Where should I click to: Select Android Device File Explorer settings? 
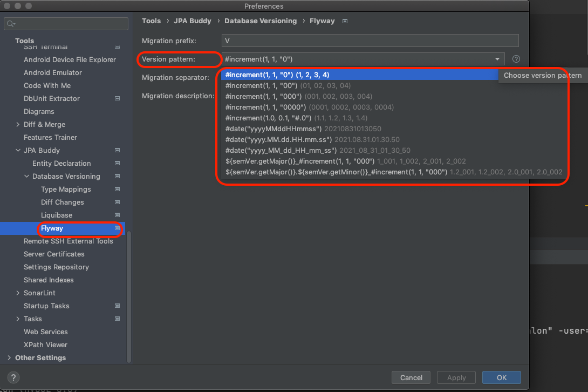(x=70, y=60)
